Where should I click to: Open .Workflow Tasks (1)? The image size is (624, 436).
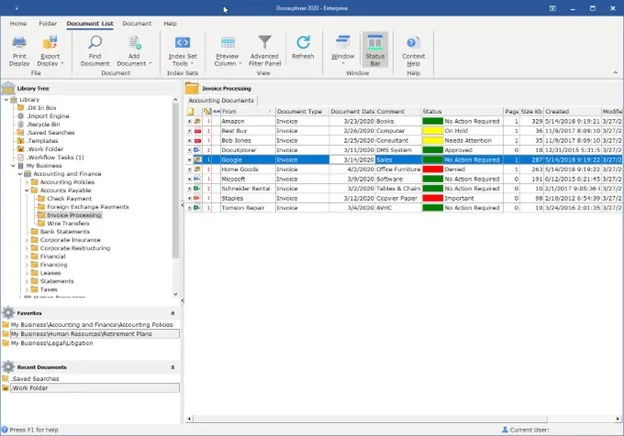(55, 158)
